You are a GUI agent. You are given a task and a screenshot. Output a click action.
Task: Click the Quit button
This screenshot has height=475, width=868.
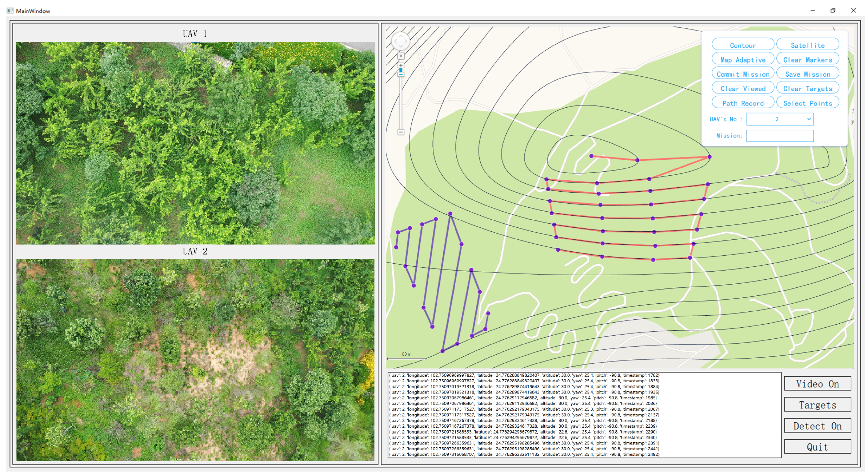pos(817,447)
